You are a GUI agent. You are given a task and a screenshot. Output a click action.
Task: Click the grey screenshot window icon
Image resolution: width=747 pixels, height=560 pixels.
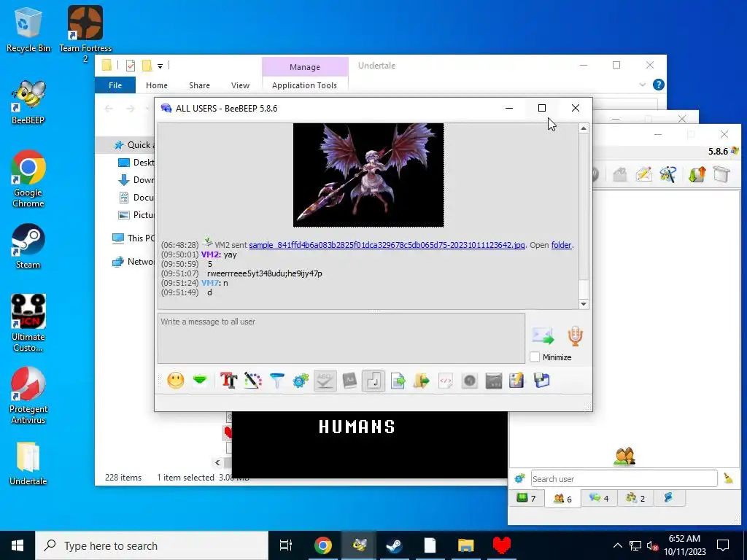[494, 381]
